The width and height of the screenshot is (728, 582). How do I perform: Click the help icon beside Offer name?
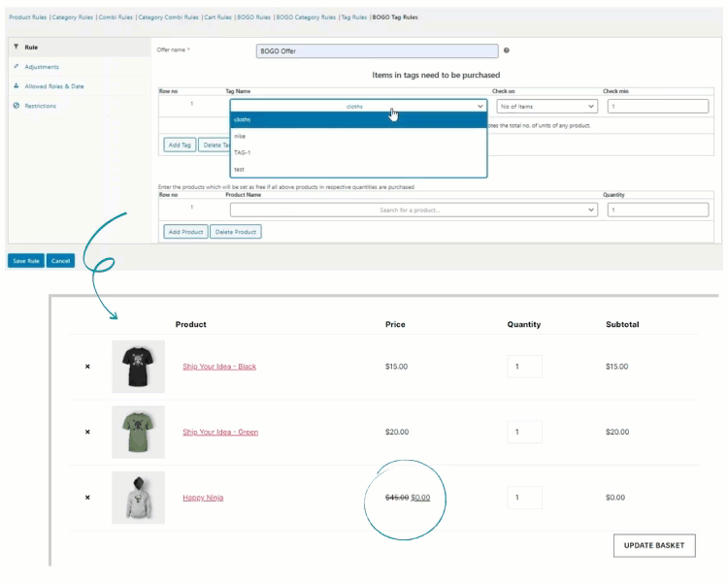506,50
